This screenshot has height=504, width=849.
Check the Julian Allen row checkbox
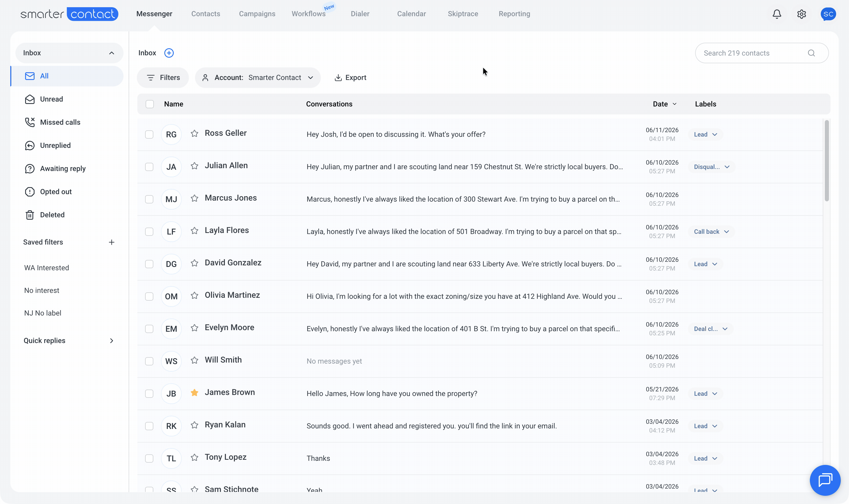point(149,167)
